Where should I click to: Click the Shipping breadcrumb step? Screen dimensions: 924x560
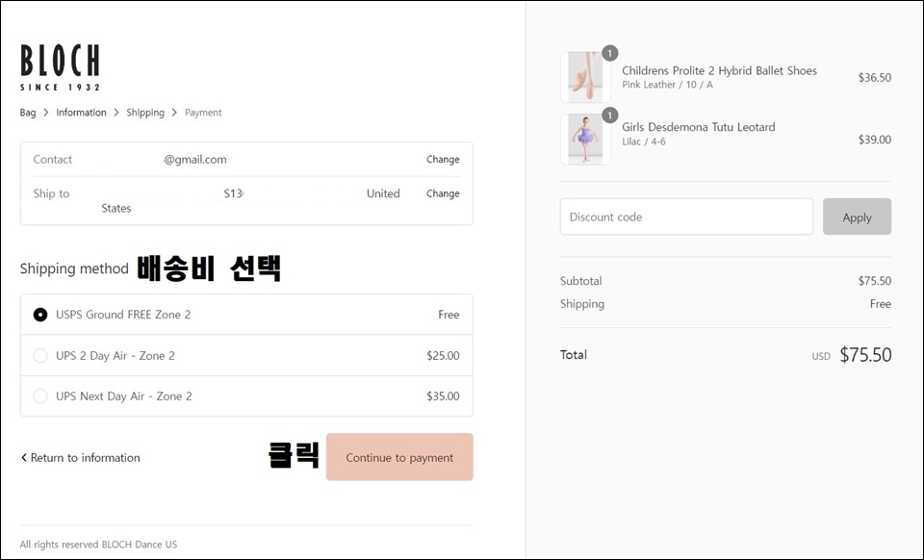tap(145, 113)
